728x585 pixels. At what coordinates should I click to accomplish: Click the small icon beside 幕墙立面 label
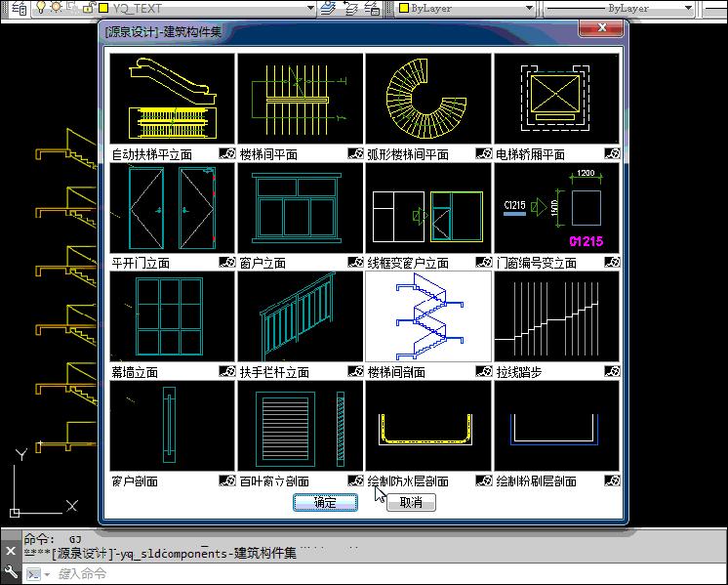[x=227, y=371]
